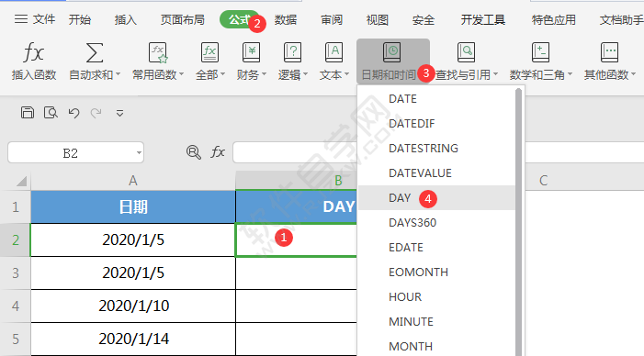644x356 pixels.
Task: Click inside the formula bar input
Action: (295, 152)
